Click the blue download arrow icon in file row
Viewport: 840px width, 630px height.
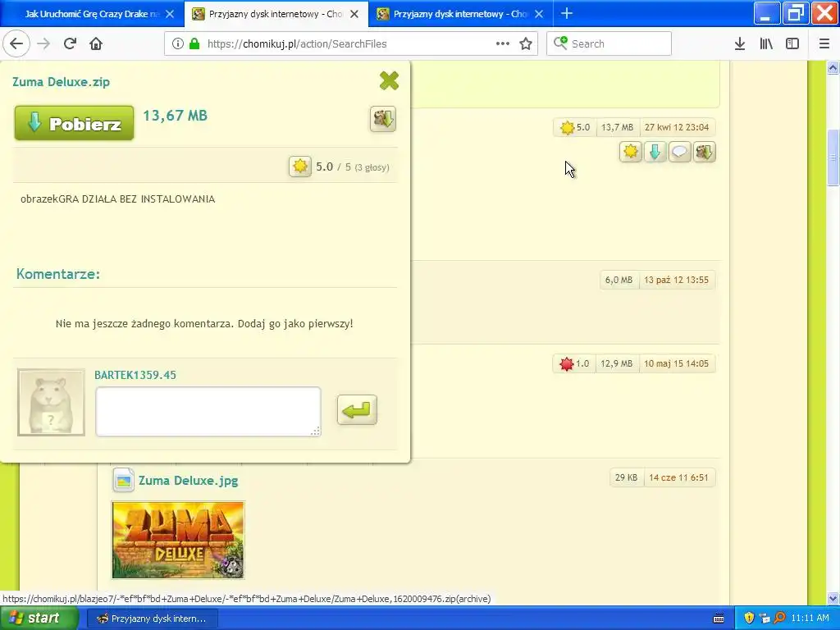[655, 152]
